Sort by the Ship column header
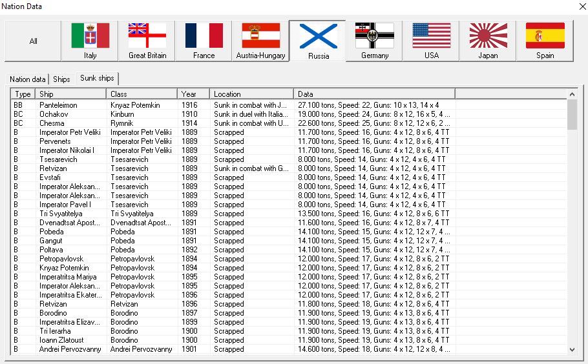Viewport: 588px width, 364px height. click(70, 94)
